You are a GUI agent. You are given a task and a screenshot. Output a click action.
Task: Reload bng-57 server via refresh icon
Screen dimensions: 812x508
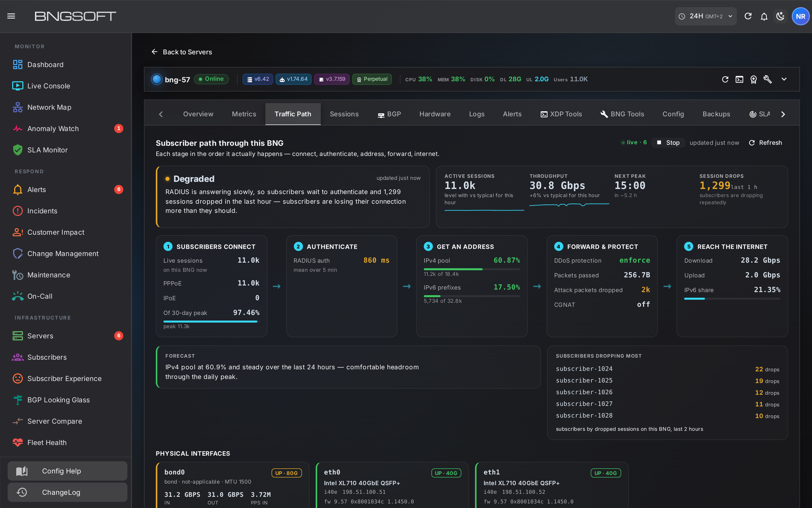tap(725, 79)
